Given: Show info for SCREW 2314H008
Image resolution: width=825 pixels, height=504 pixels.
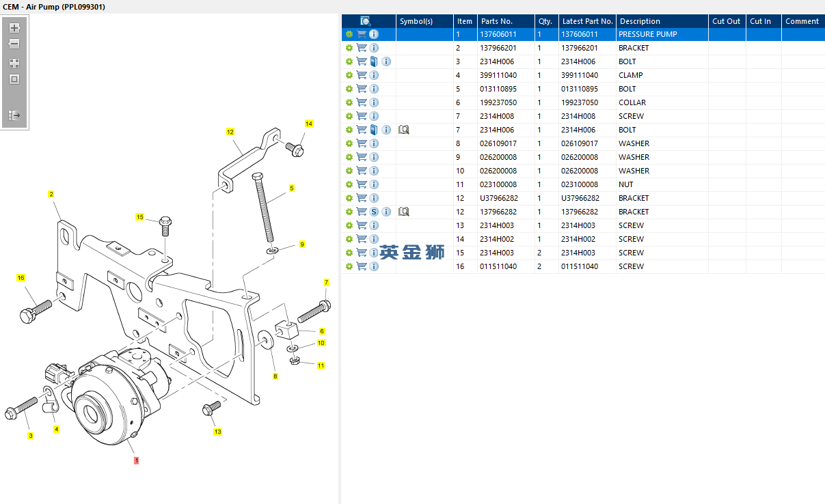Looking at the screenshot, I should pyautogui.click(x=374, y=116).
